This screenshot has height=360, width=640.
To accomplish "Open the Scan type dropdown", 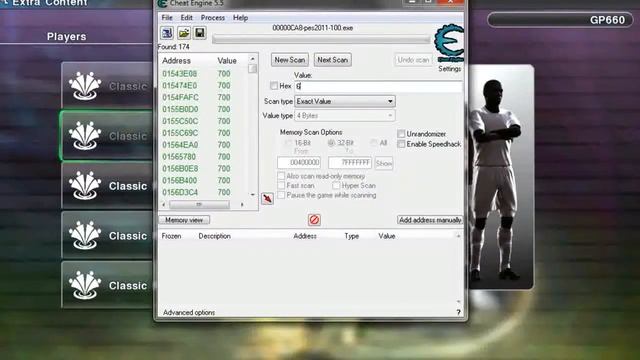I will click(x=345, y=101).
